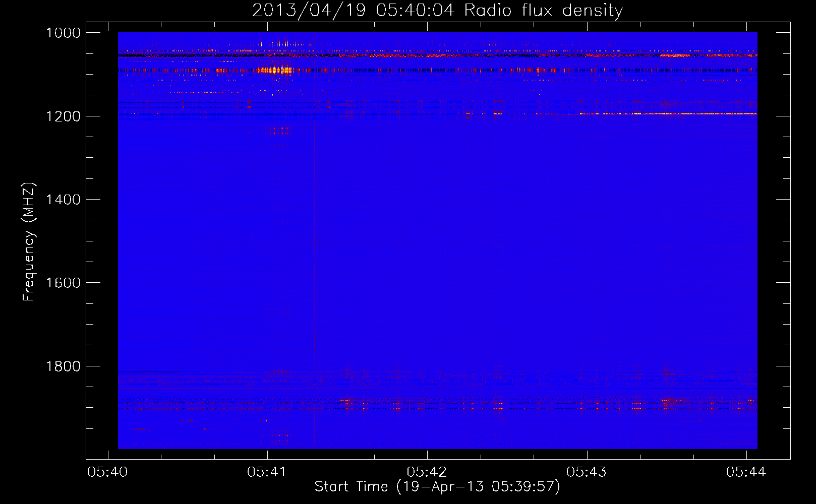Image resolution: width=816 pixels, height=504 pixels.
Task: Click the 1600 frequency tick label
Action: coord(63,283)
